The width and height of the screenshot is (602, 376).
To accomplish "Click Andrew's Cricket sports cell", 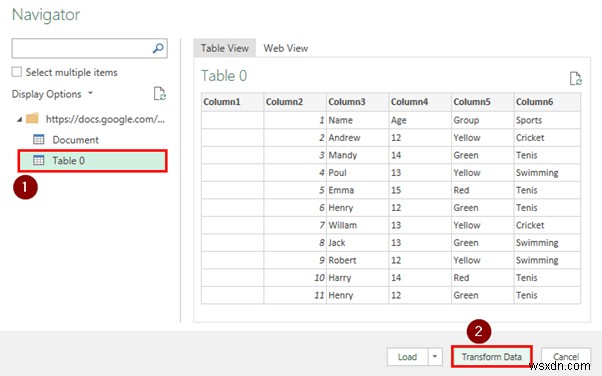I will (x=547, y=137).
